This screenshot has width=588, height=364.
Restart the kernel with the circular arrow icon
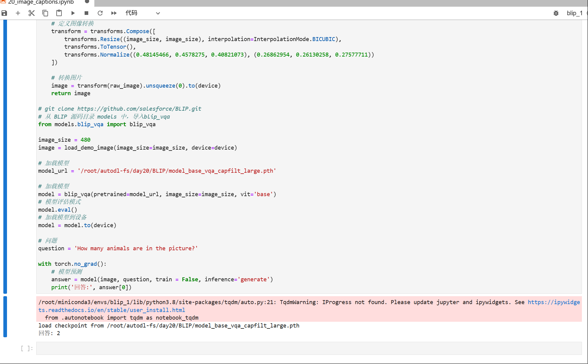(x=100, y=13)
